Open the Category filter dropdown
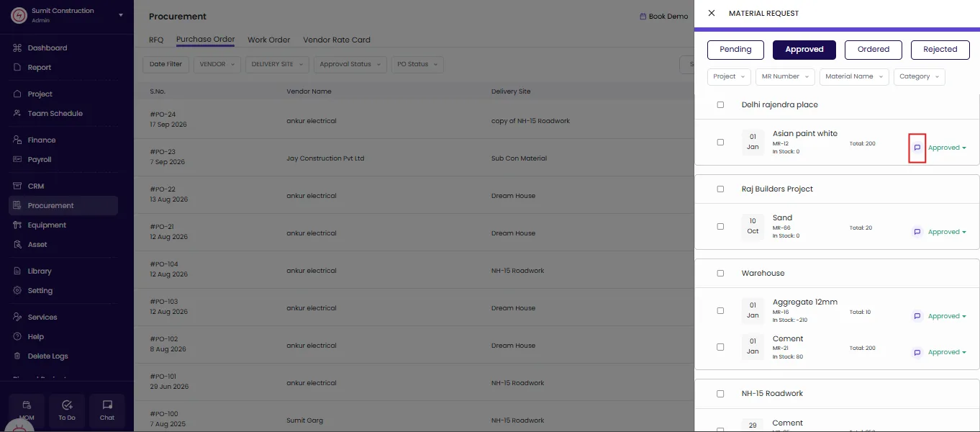The height and width of the screenshot is (432, 980). tap(919, 76)
